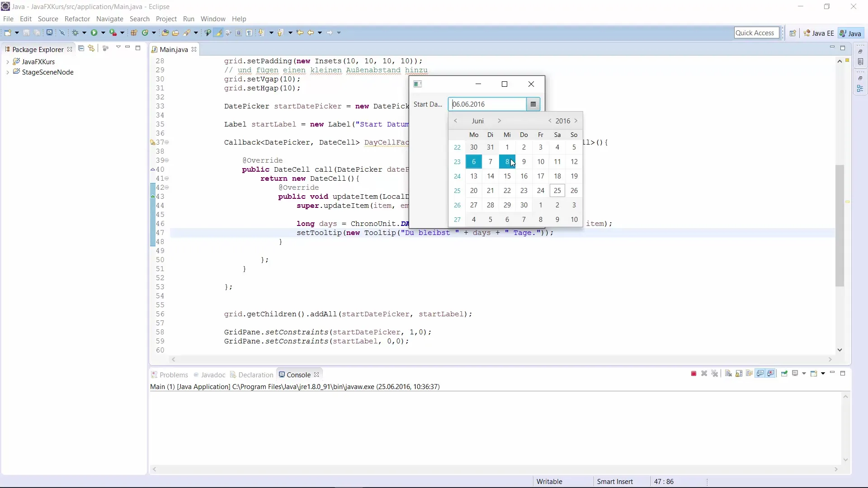Toggle Show Console on Standard Out
Image resolution: width=868 pixels, height=488 pixels.
point(760,374)
